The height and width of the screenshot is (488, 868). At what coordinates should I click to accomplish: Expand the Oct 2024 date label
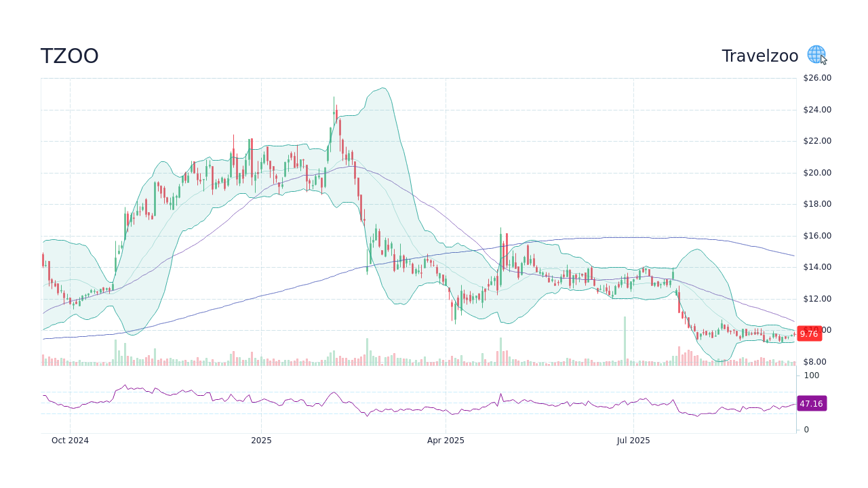[x=70, y=440]
